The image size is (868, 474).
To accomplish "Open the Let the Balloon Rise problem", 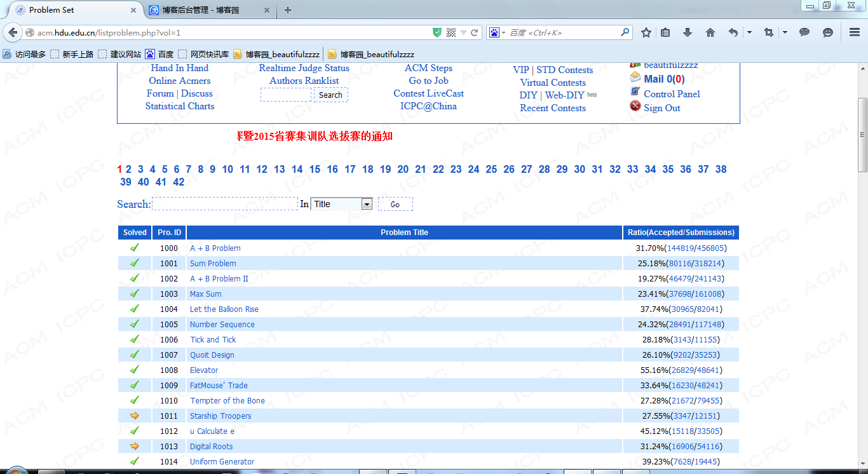I will [x=224, y=309].
